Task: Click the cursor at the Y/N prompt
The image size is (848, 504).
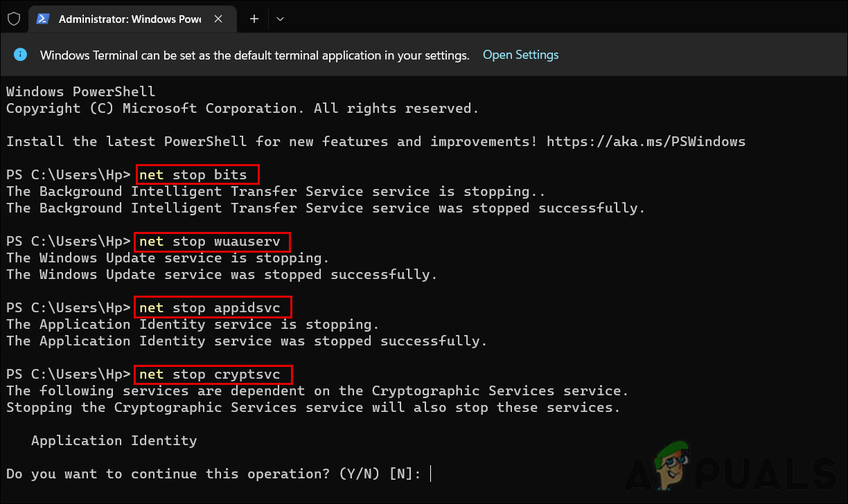Action: coord(431,474)
